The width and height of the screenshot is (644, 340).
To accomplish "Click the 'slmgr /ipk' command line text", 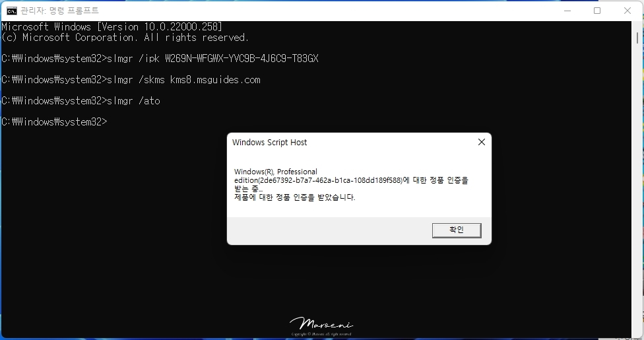I will point(160,58).
